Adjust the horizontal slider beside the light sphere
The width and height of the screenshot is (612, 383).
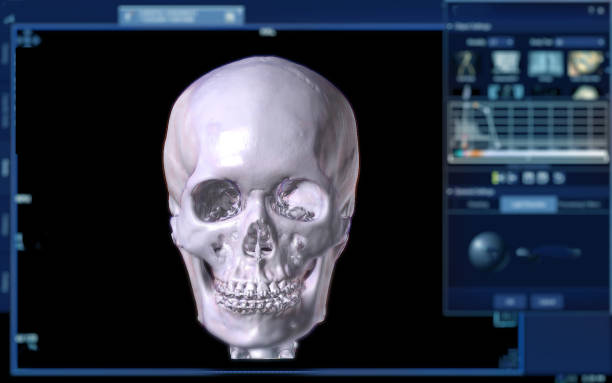coord(548,252)
